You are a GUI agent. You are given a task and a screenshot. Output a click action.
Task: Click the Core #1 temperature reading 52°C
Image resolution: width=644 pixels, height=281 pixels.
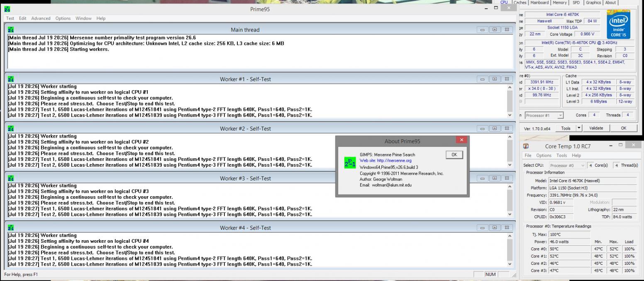569,256
